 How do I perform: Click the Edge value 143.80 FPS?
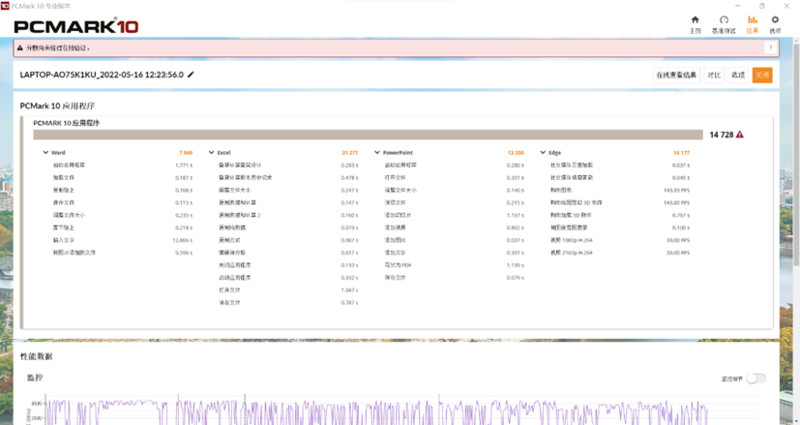pos(677,203)
